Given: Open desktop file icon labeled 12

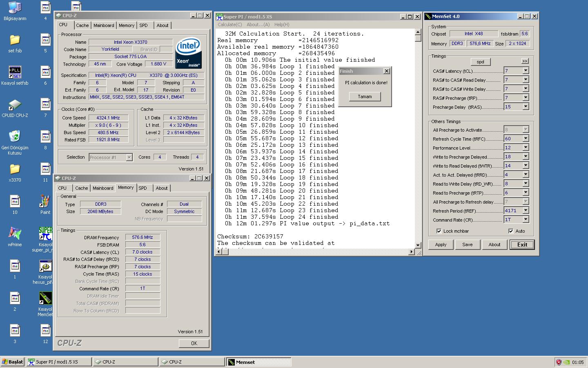Looking at the screenshot, I should [x=45, y=334].
